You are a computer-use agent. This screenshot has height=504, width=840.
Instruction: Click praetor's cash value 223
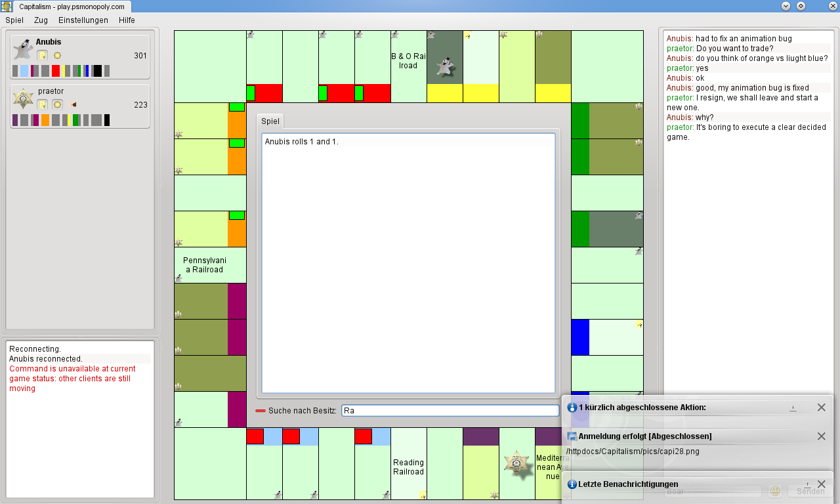point(140,105)
